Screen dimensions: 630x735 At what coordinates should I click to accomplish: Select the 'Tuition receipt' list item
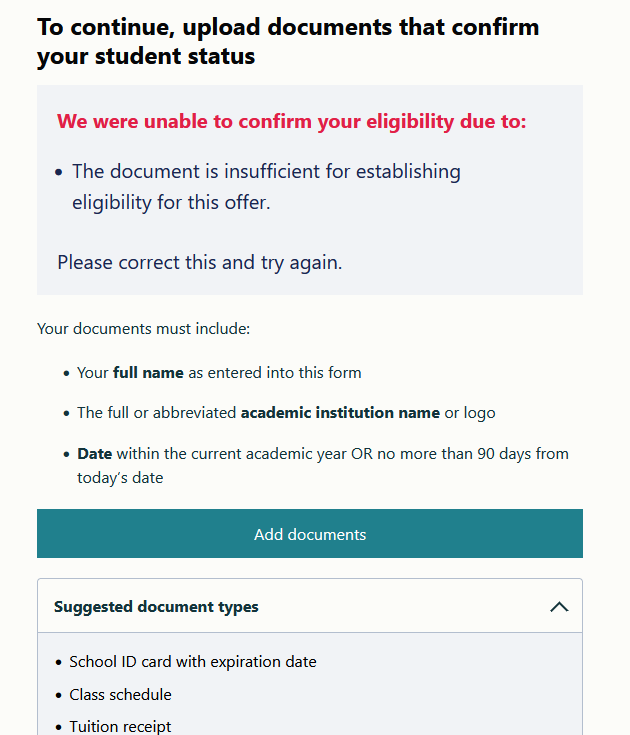120,727
